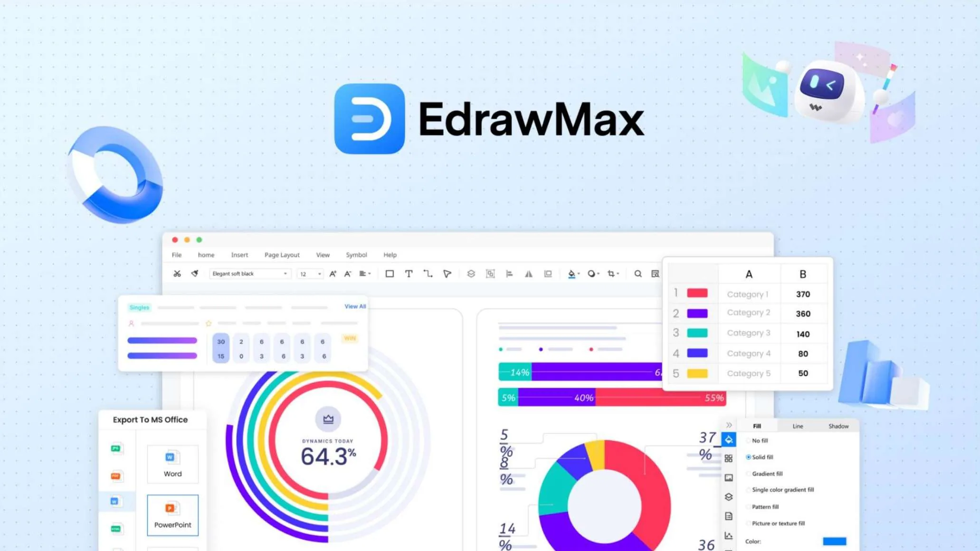
Task: Click the text tool icon
Action: click(x=409, y=274)
